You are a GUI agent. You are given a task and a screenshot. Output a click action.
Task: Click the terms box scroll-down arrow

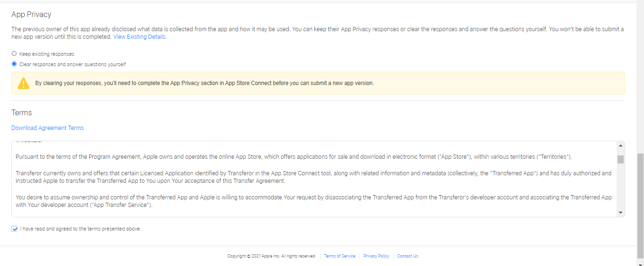pos(620,213)
